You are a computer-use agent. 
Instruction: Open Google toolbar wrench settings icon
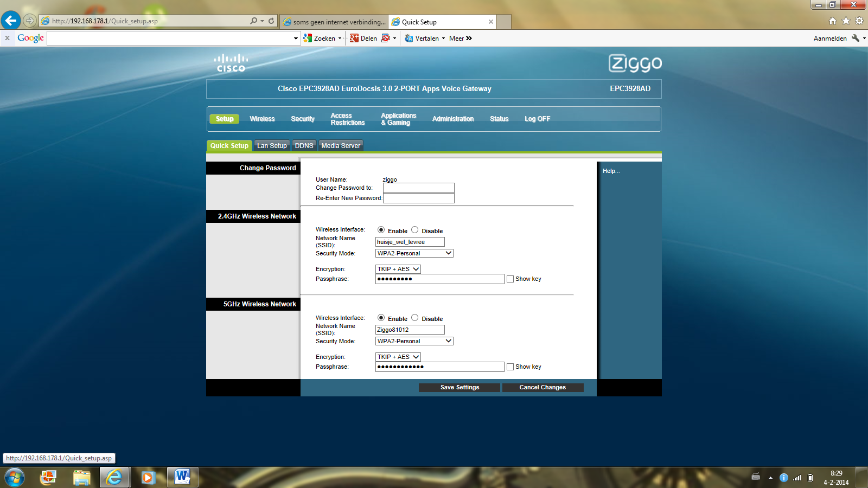pyautogui.click(x=856, y=38)
